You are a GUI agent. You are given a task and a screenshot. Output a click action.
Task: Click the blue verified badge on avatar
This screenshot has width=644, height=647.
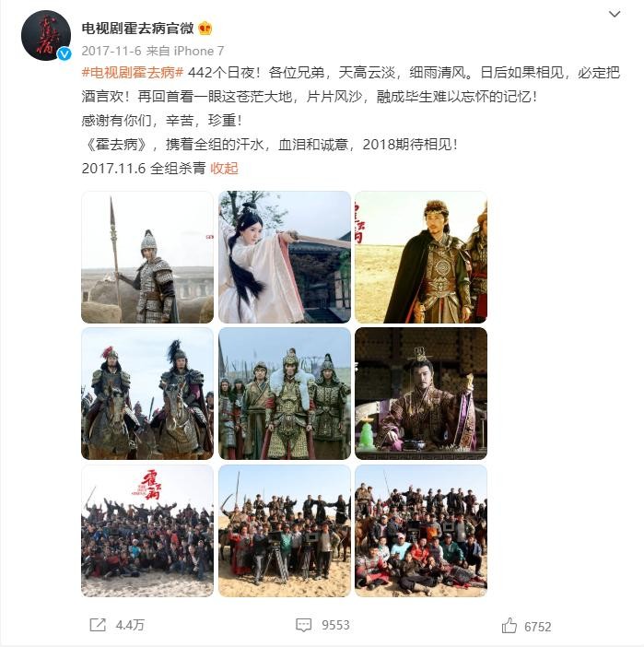click(x=64, y=53)
